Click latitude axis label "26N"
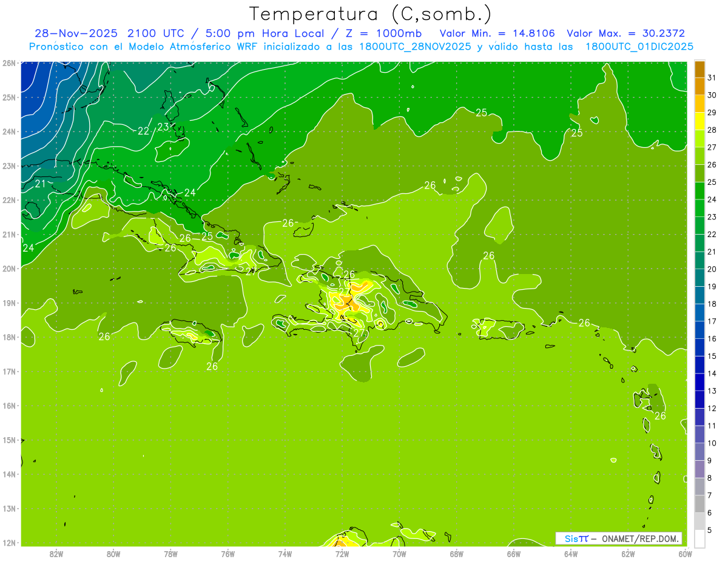This screenshot has width=728, height=562. [9, 63]
